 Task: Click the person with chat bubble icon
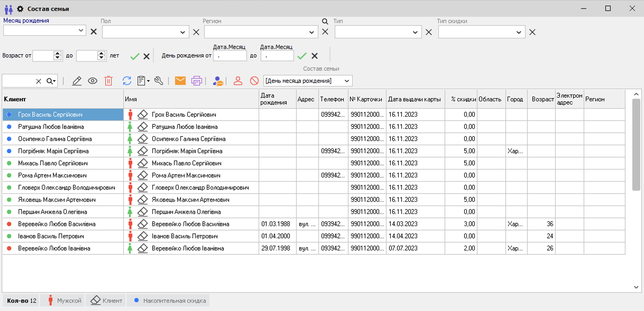coord(218,81)
